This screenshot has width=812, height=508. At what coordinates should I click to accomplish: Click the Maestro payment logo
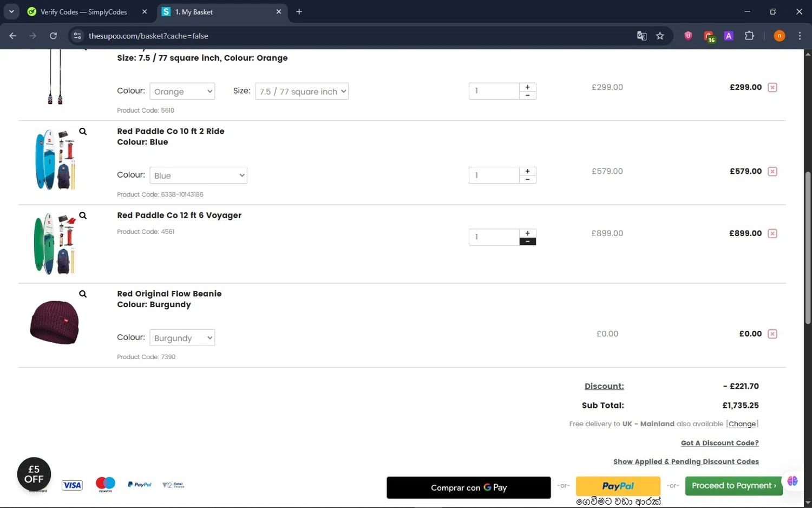click(x=106, y=484)
